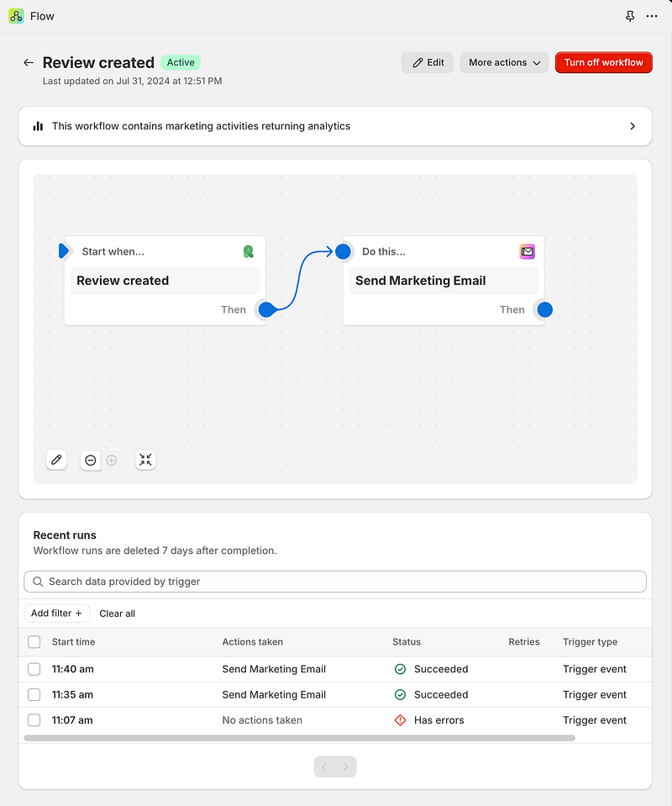
Task: Click the analytics bar chart icon in the banner
Action: pyautogui.click(x=37, y=125)
